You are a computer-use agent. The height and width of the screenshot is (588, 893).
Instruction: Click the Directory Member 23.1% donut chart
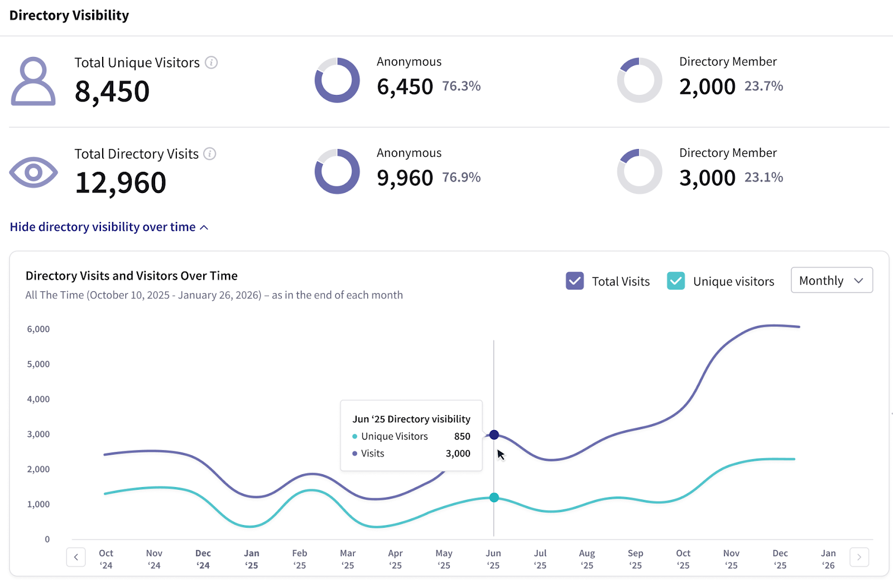[640, 171]
